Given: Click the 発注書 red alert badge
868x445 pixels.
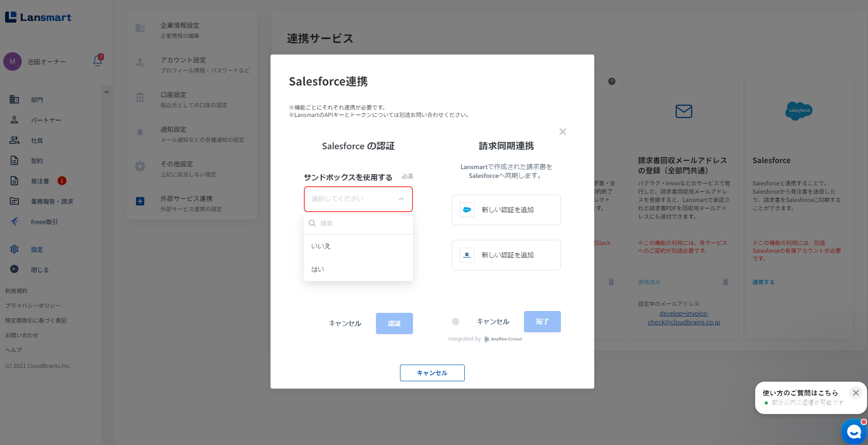Looking at the screenshot, I should click(x=62, y=181).
